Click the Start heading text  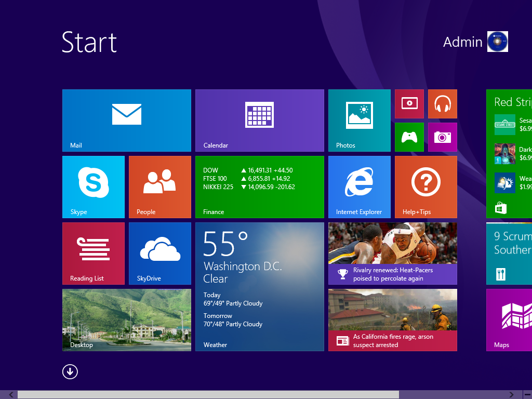click(x=89, y=42)
